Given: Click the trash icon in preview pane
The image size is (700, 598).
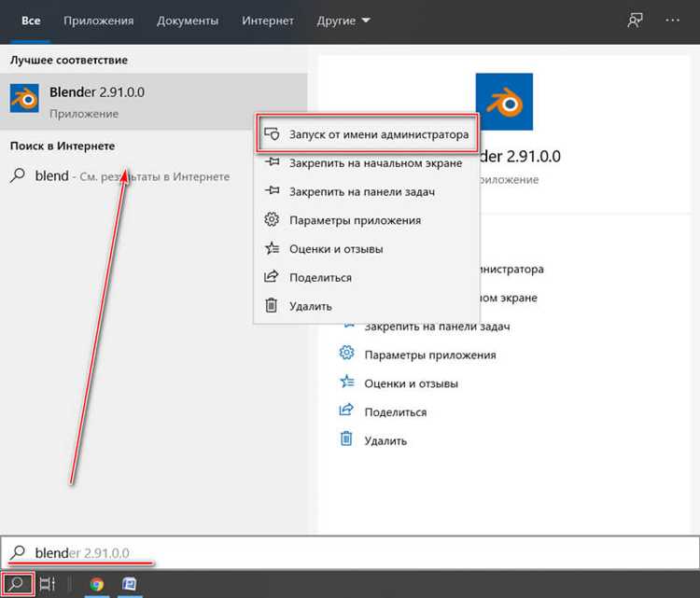Looking at the screenshot, I should coord(346,438).
